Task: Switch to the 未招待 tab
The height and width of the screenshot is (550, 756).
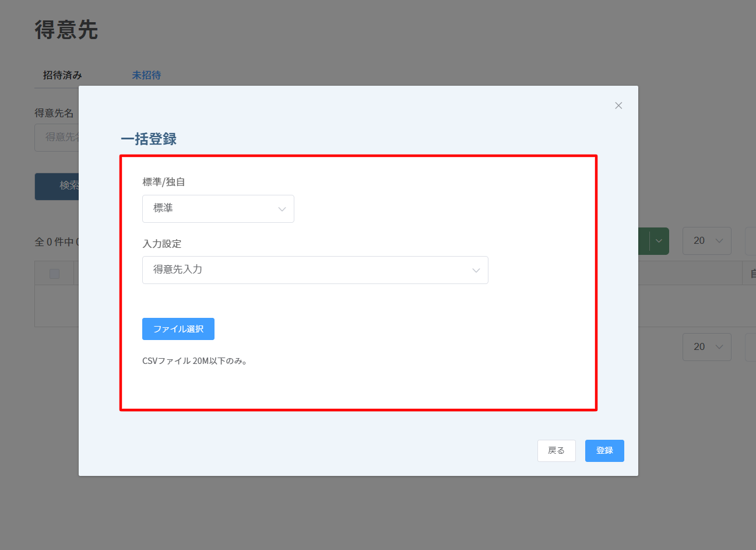Action: click(146, 75)
